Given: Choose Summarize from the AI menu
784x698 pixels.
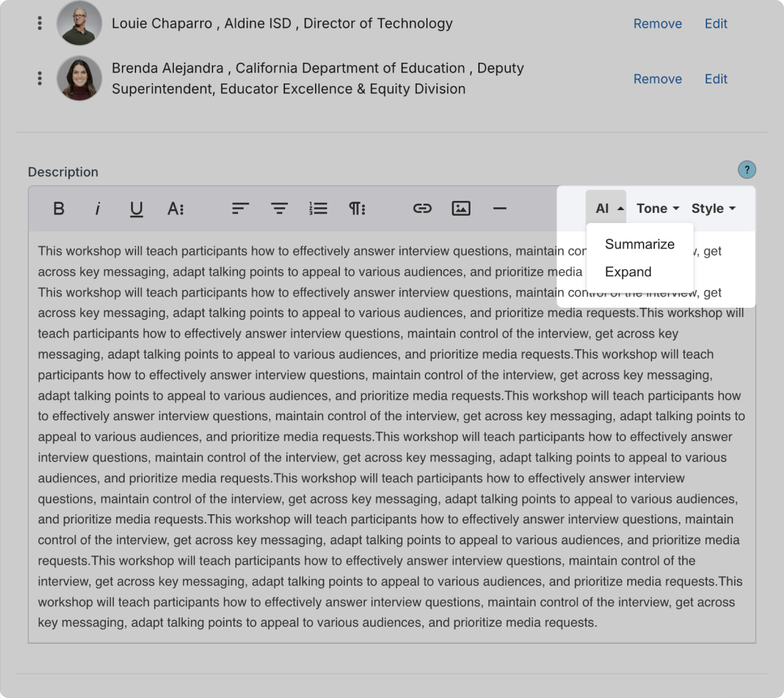Looking at the screenshot, I should tap(639, 244).
